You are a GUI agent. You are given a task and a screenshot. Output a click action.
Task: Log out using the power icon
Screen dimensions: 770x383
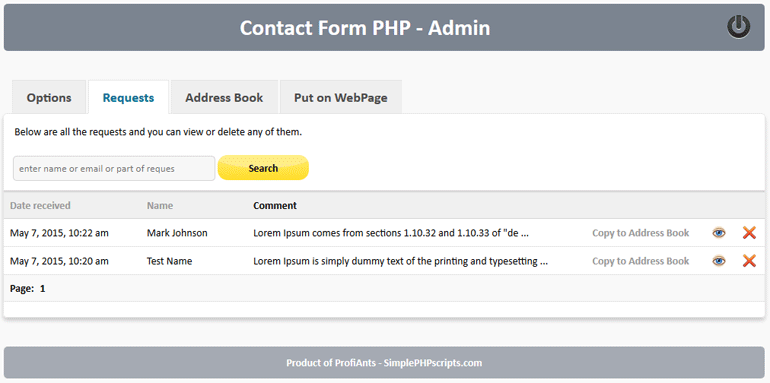pyautogui.click(x=739, y=27)
